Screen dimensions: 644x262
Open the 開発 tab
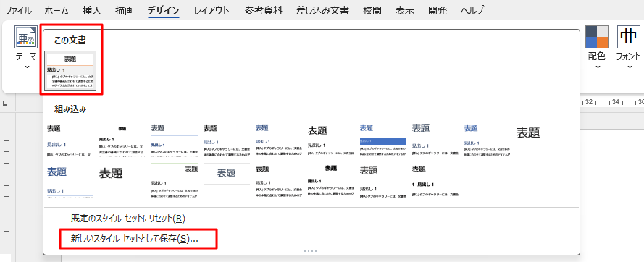(437, 11)
